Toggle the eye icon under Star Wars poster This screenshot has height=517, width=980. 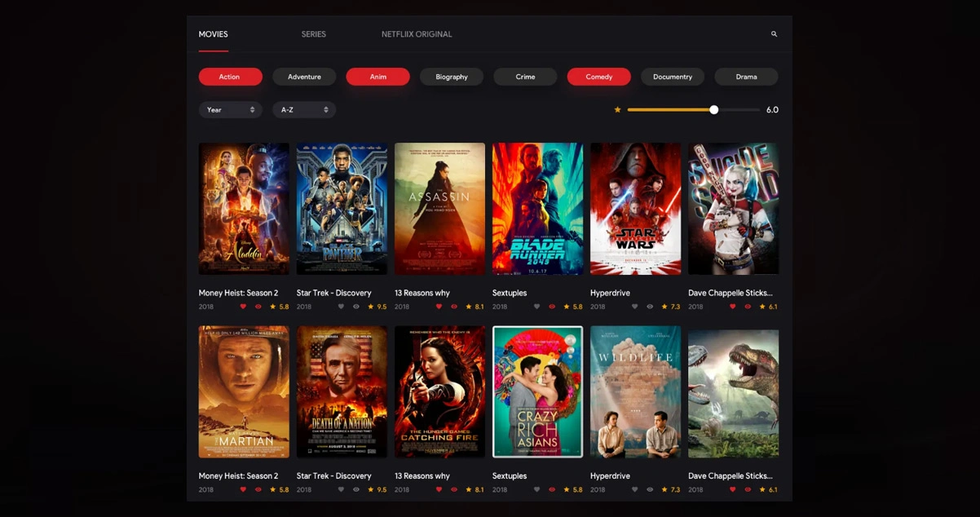pos(649,307)
